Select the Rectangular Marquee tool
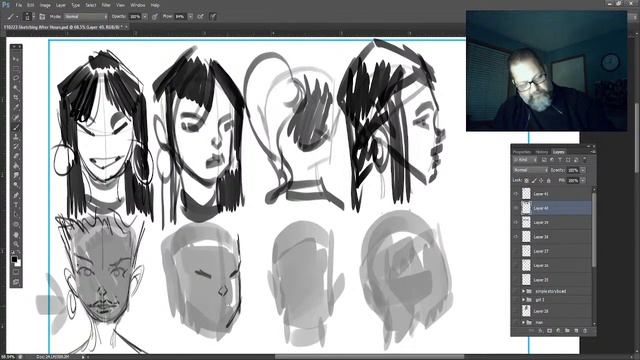 click(x=16, y=69)
